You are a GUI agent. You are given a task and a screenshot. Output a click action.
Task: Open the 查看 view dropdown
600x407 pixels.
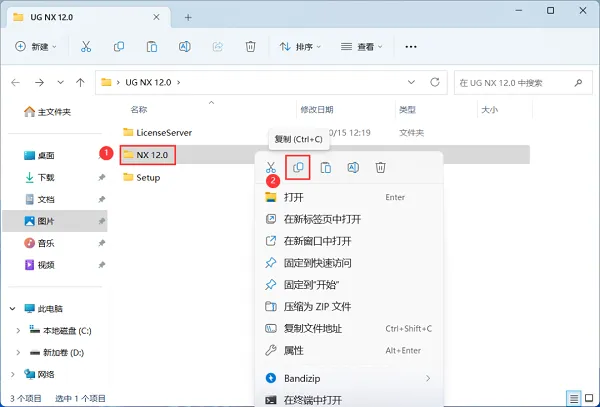tap(362, 47)
